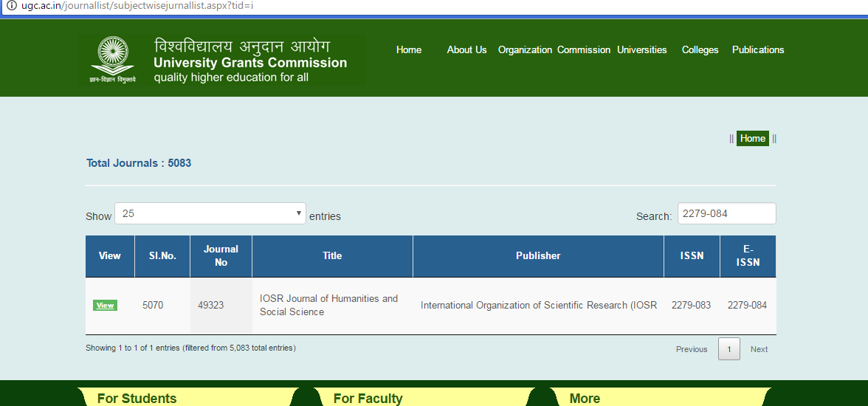Select the ISSN value 2279-083
Viewport: 868px width, 406px height.
point(692,305)
